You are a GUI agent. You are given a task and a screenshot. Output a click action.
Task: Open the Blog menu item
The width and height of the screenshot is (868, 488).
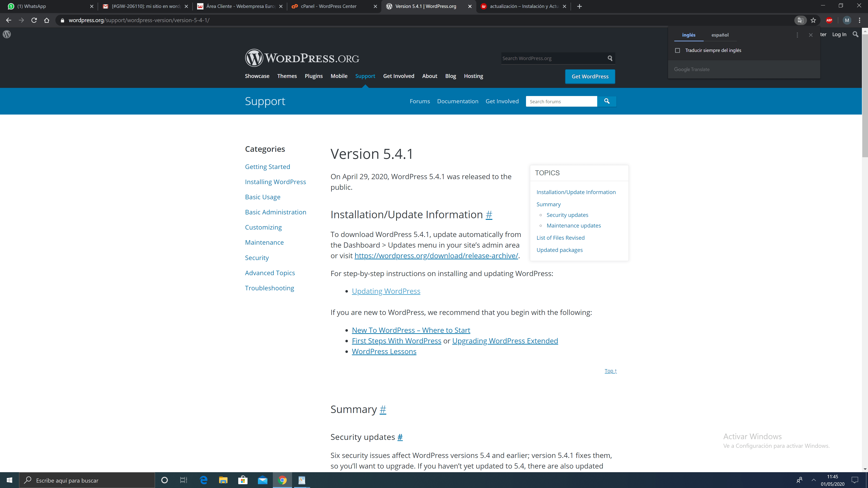(451, 76)
